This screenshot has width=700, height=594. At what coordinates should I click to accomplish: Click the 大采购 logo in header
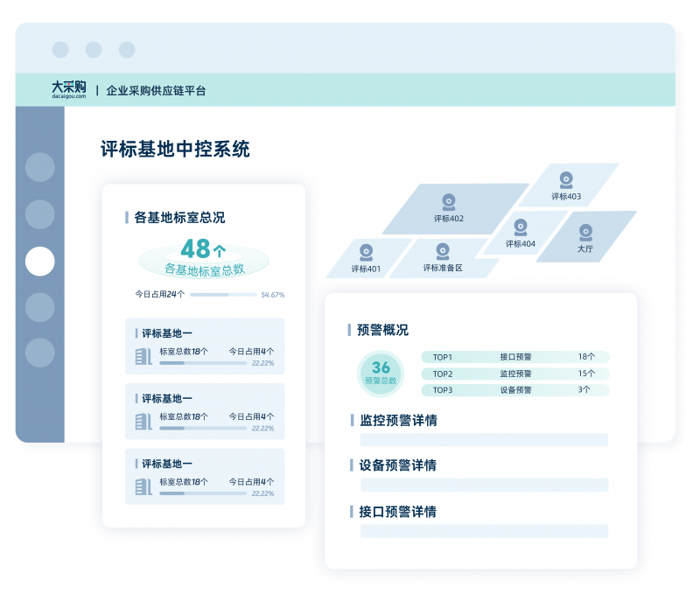point(69,89)
